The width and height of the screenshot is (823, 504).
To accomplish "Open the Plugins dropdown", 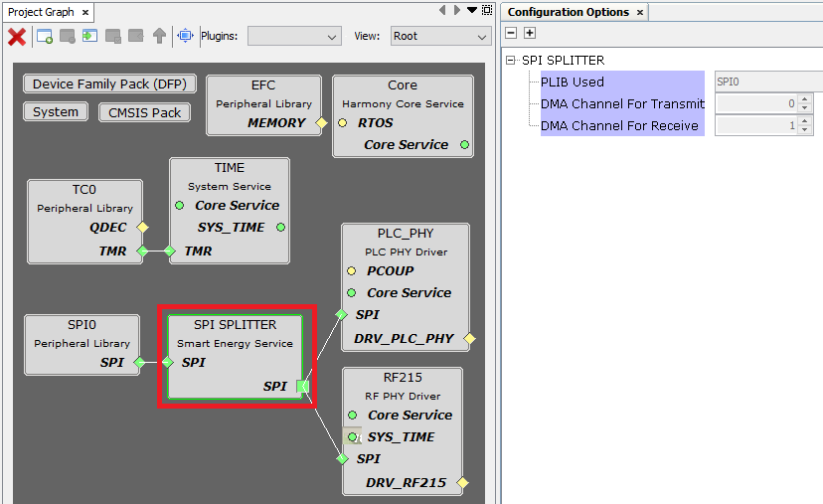I will click(293, 36).
